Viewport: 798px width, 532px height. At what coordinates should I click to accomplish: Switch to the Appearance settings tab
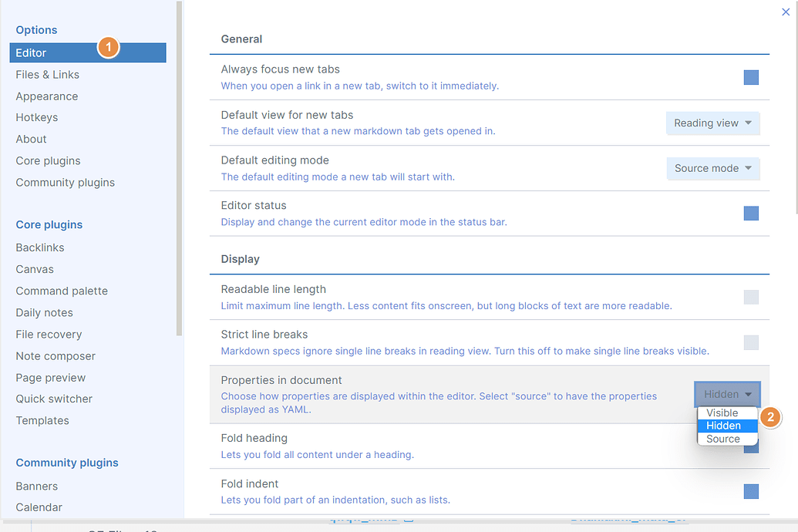(47, 96)
